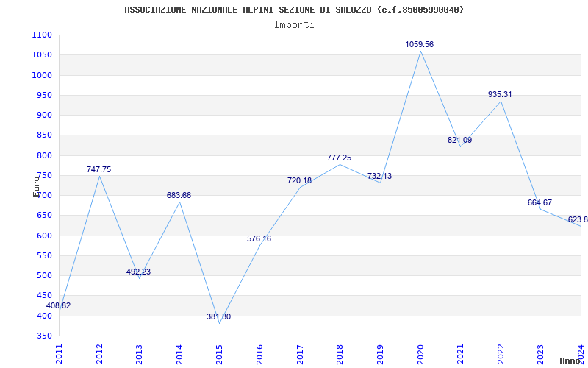Click the 2020 x-axis year label
This screenshot has width=588, height=368.
420,354
